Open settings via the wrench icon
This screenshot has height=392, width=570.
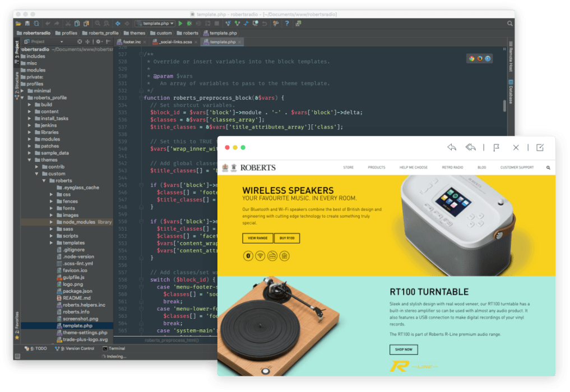[276, 24]
